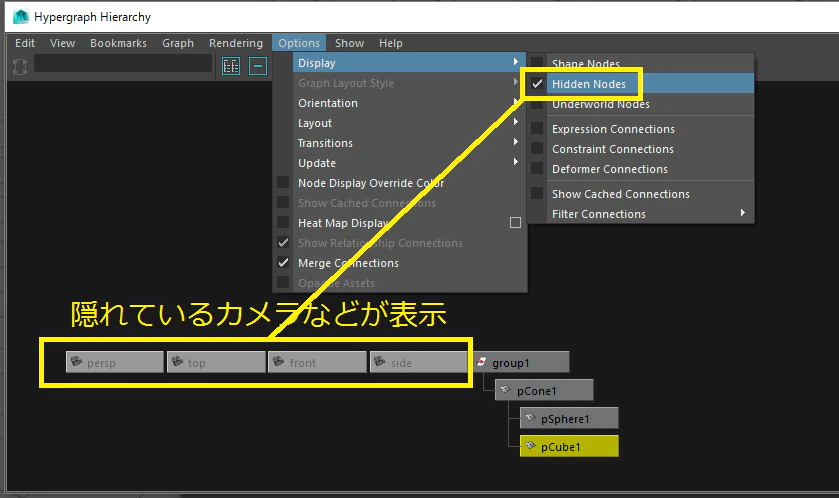Click the mesh icon on pCube1 node

[530, 446]
